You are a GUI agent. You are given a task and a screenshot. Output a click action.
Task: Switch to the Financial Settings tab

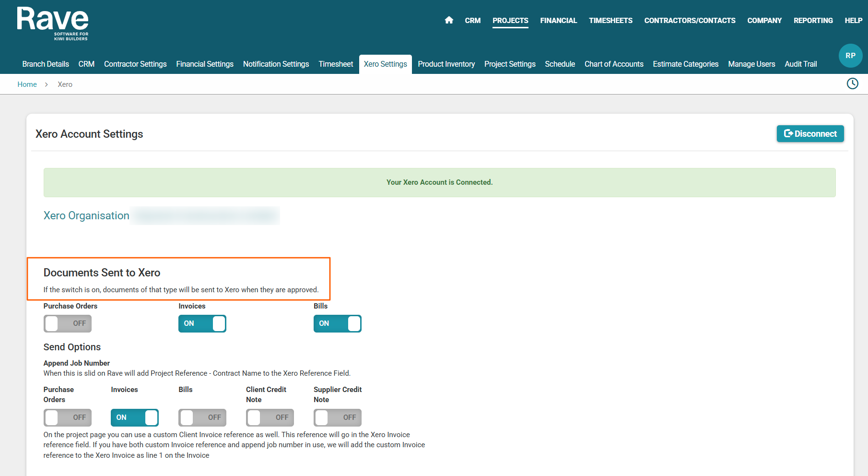[x=205, y=64]
